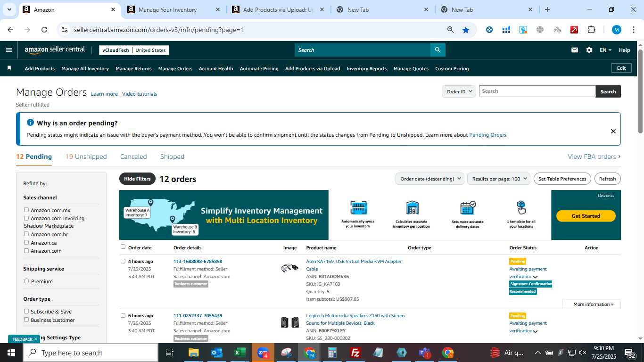Screen dimensions: 644x362
Task: Check the Amazon.ca sales channel
Action: point(26,242)
